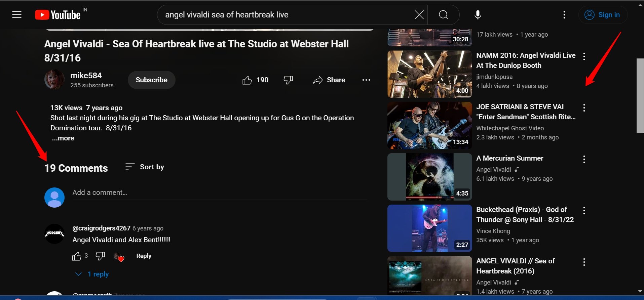Screen dimensions: 644x300
Task: Run search with magnifier button
Action: (444, 15)
